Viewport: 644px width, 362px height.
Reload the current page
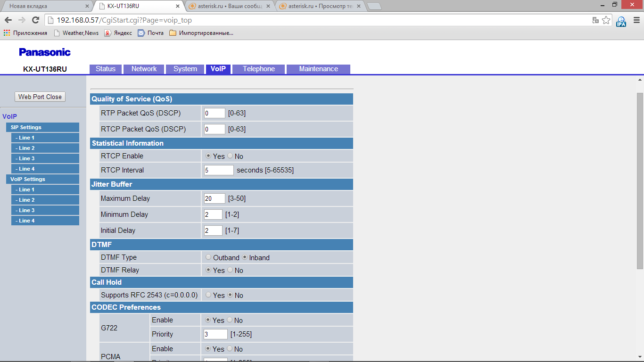pyautogui.click(x=35, y=20)
